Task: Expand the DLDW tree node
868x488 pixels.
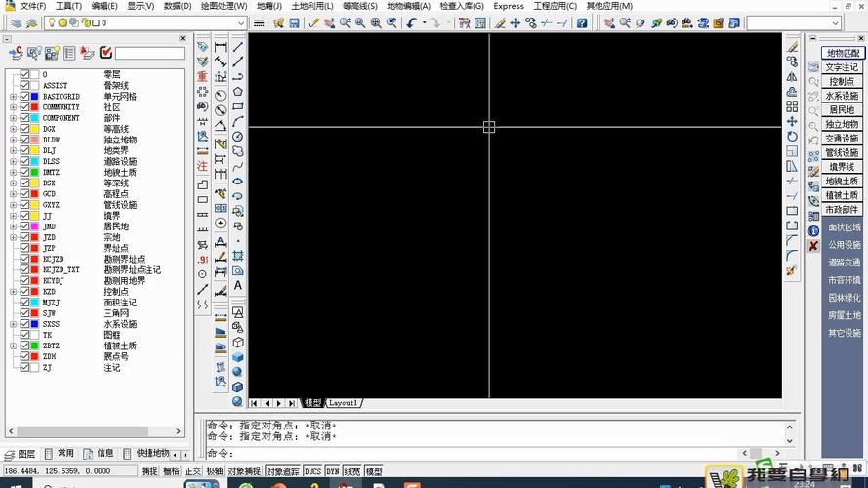Action: 14,140
